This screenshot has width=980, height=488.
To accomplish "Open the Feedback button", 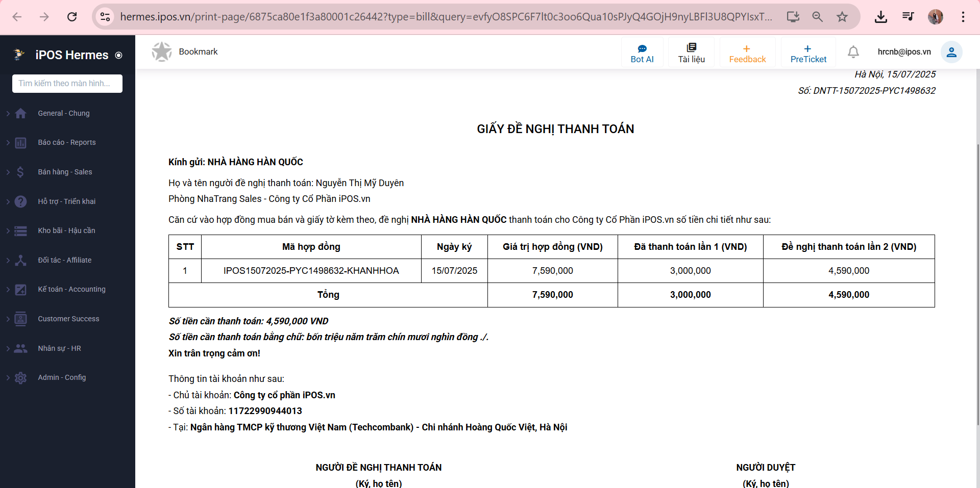I will (747, 53).
